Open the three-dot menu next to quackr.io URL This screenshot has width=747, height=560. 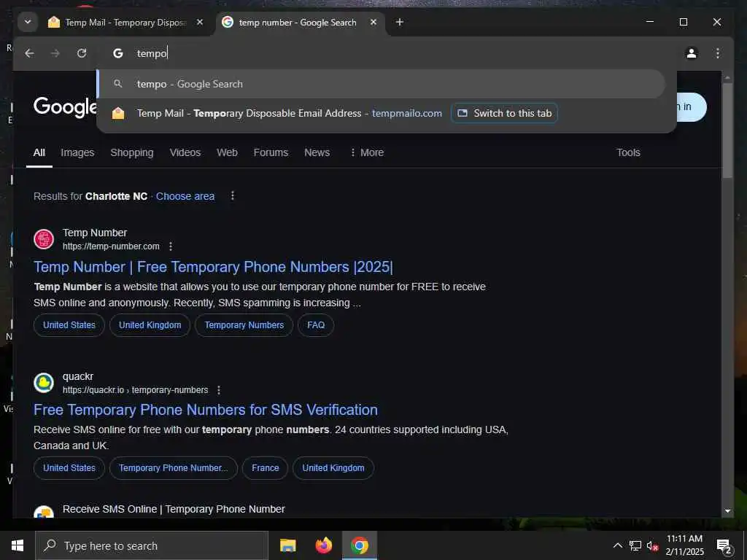pos(219,390)
